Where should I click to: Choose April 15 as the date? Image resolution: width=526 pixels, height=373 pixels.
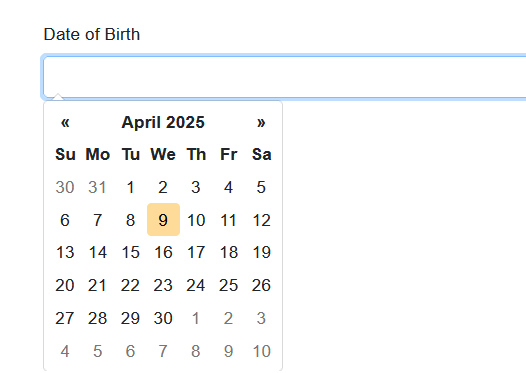click(130, 252)
